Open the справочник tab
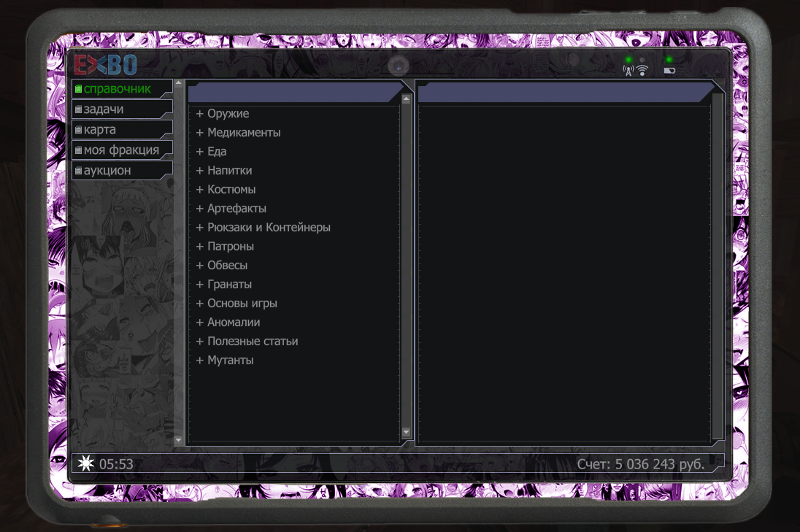 [122, 89]
